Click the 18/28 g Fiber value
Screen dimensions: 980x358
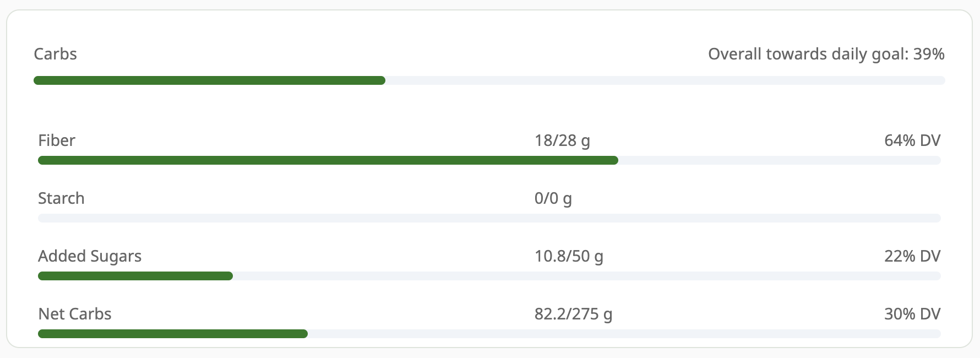tap(563, 140)
